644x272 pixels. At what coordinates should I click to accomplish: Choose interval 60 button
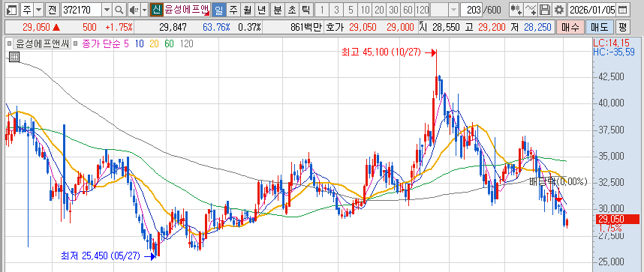point(408,10)
